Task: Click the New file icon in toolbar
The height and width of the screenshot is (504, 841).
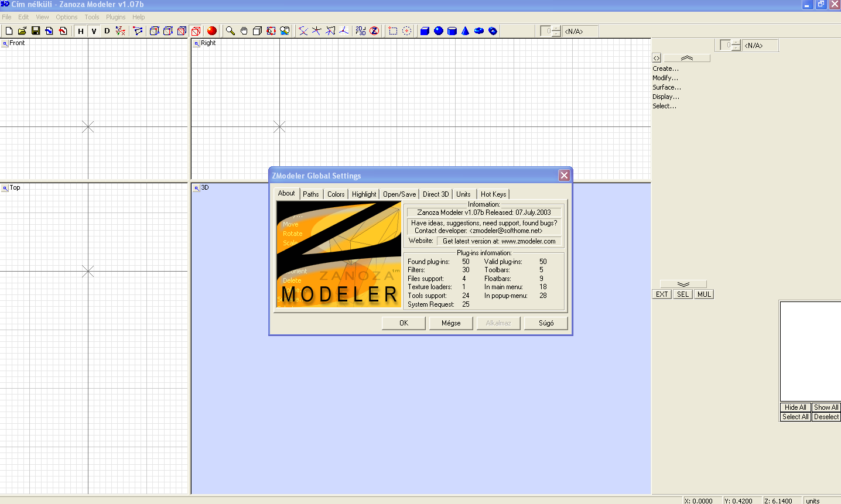Action: [x=9, y=31]
